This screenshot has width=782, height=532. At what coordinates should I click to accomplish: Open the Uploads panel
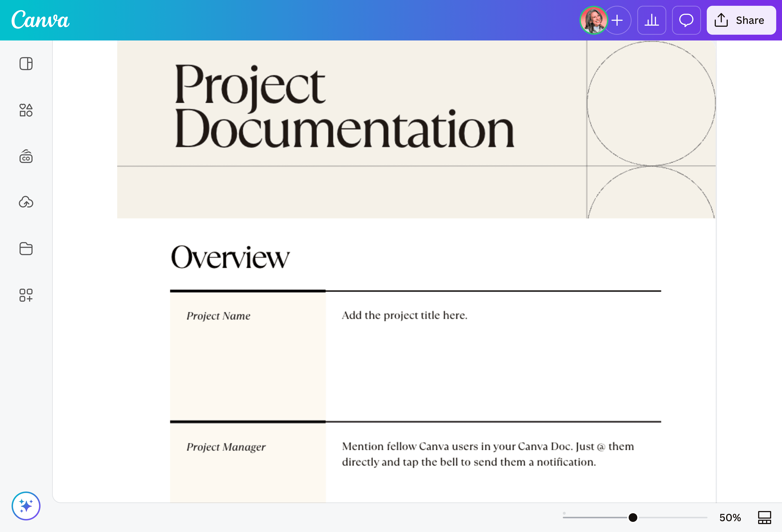point(26,202)
